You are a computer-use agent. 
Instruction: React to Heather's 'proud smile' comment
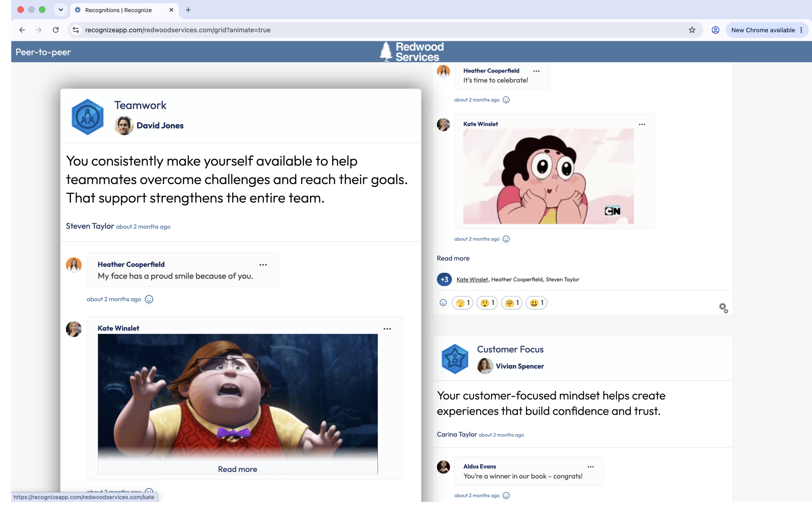pos(149,299)
